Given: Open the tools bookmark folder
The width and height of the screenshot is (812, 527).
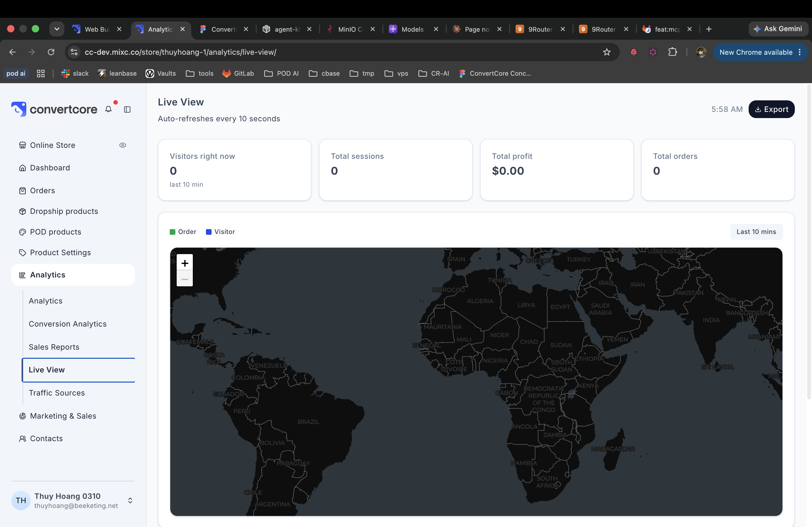Looking at the screenshot, I should pos(200,73).
